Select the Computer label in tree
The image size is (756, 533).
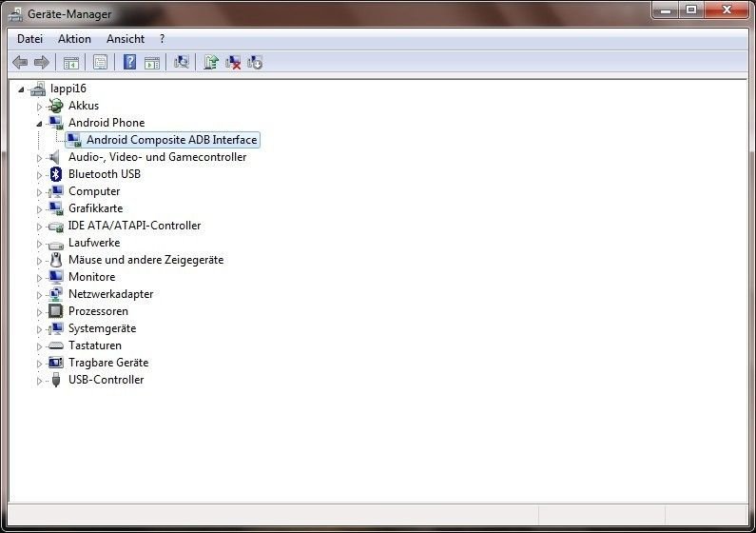[x=94, y=191]
